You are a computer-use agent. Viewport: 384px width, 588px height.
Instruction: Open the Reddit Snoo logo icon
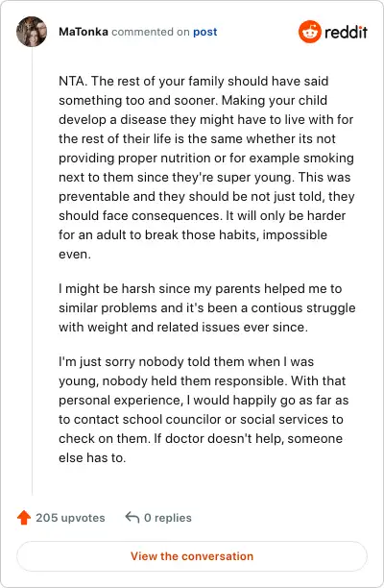[310, 32]
